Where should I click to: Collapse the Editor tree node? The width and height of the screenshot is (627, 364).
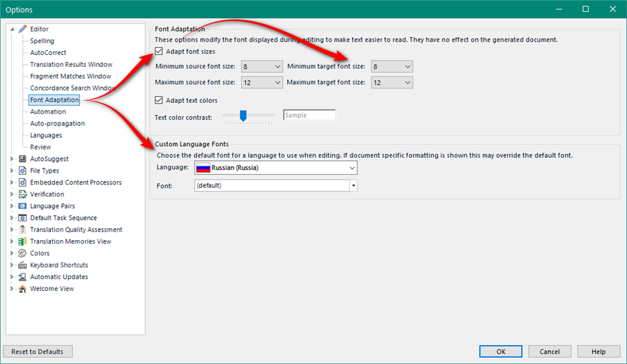(x=12, y=29)
